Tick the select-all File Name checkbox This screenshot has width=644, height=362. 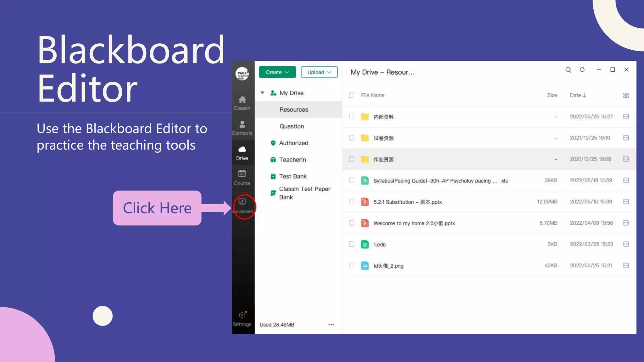pos(352,95)
